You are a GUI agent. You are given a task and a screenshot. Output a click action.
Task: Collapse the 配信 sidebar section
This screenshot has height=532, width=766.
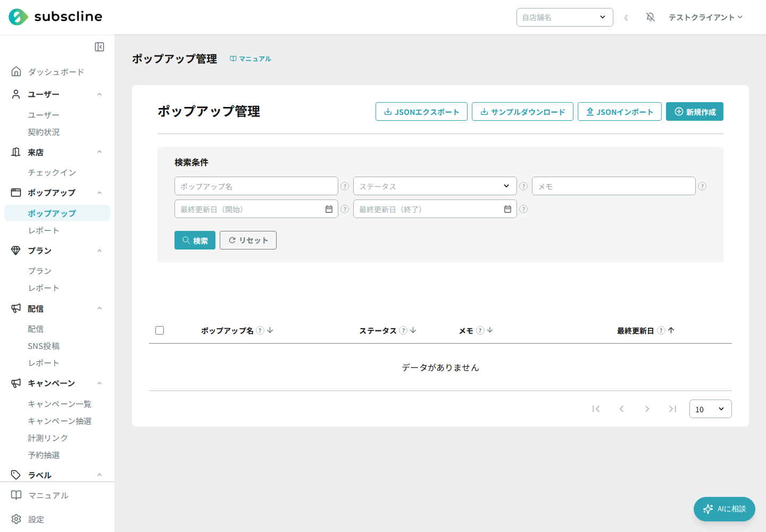99,309
